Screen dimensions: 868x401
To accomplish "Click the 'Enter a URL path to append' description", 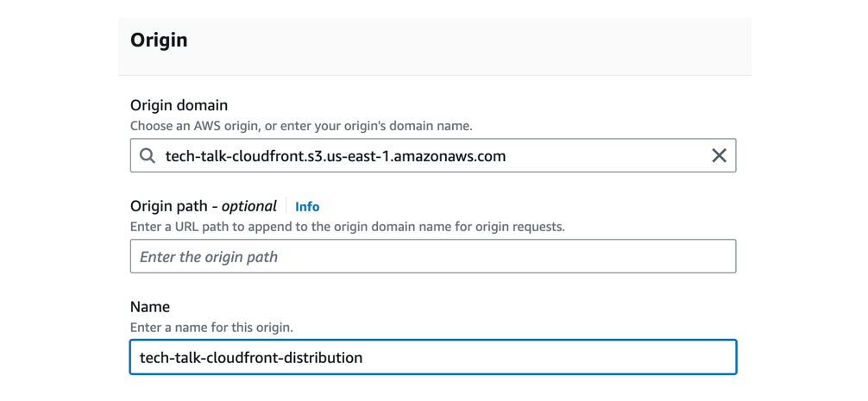I will pyautogui.click(x=348, y=227).
